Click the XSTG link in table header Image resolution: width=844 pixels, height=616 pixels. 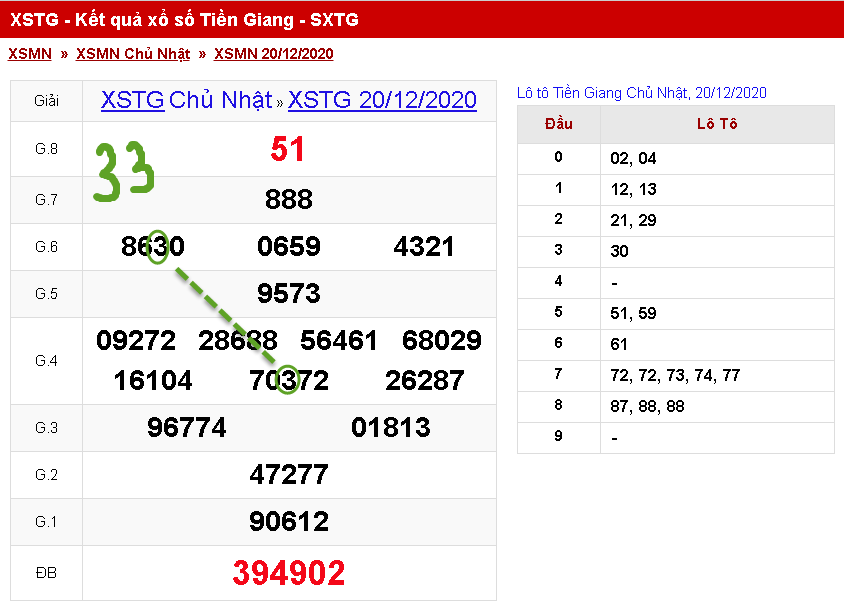pos(132,100)
